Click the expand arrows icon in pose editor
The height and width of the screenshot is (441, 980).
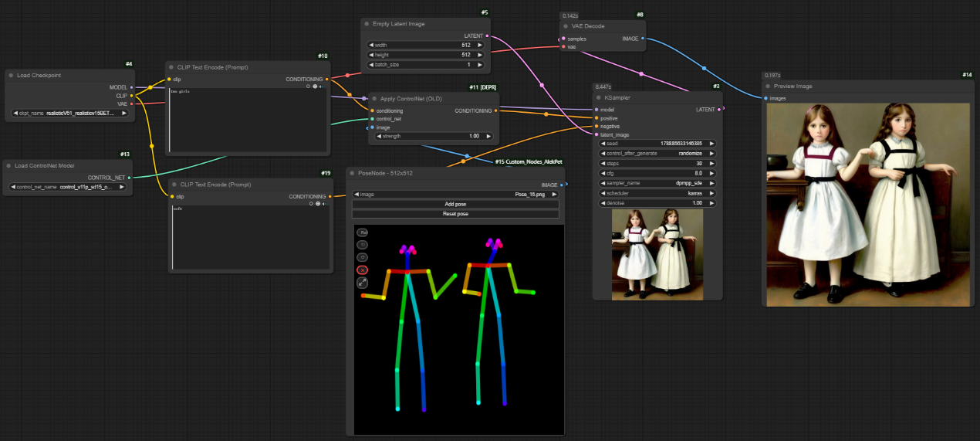coord(363,283)
